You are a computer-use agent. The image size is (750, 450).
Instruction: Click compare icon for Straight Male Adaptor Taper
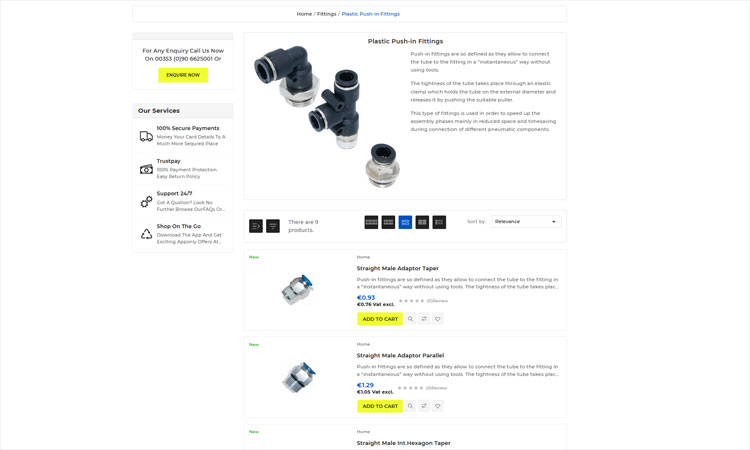coord(424,319)
